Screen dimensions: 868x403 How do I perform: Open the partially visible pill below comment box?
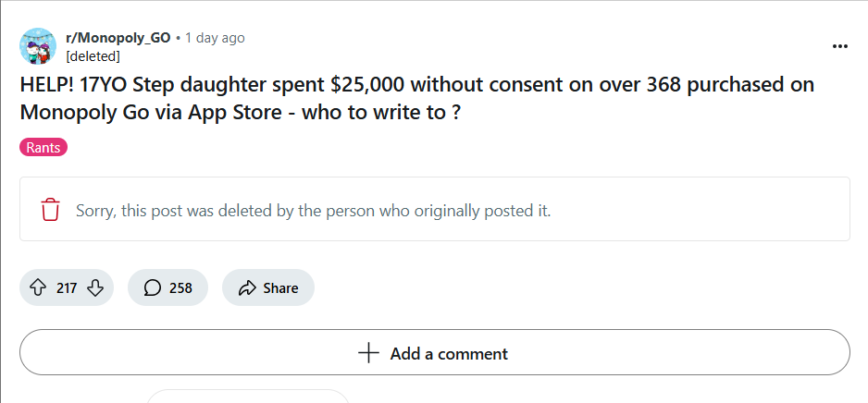coord(247,396)
